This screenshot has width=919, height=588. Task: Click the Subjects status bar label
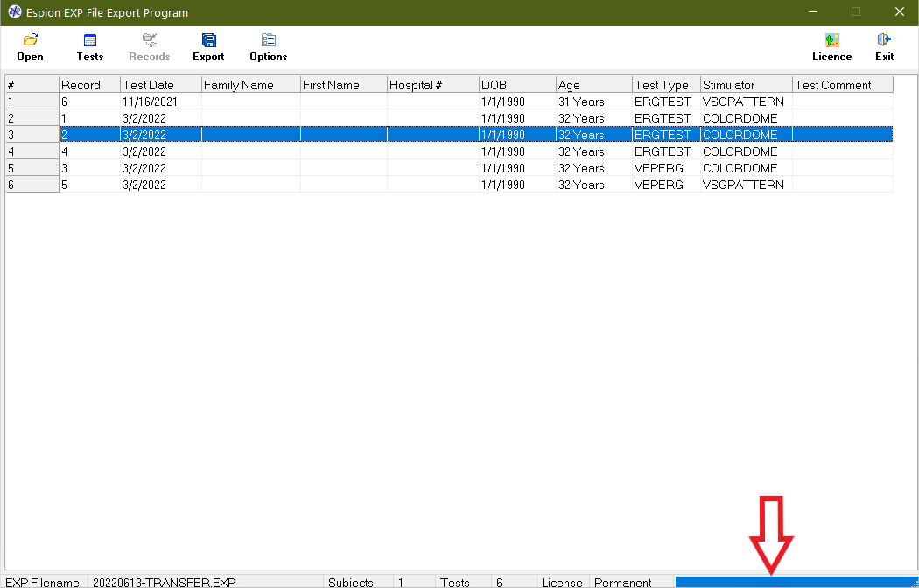[350, 583]
